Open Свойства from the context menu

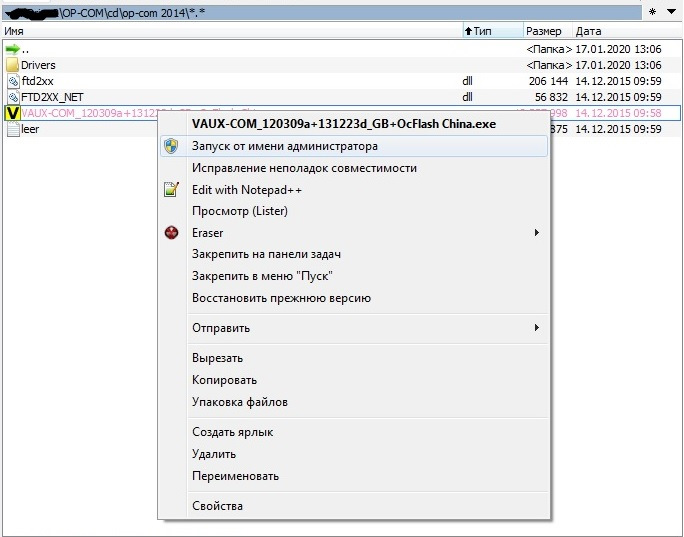pos(354,506)
